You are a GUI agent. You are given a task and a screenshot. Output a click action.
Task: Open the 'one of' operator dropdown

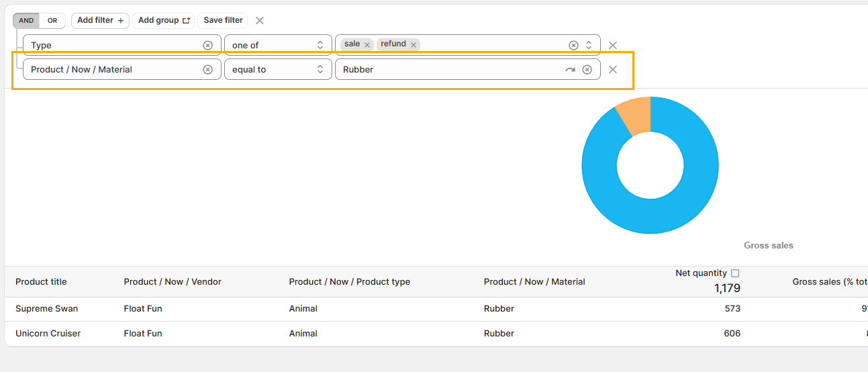(x=278, y=45)
